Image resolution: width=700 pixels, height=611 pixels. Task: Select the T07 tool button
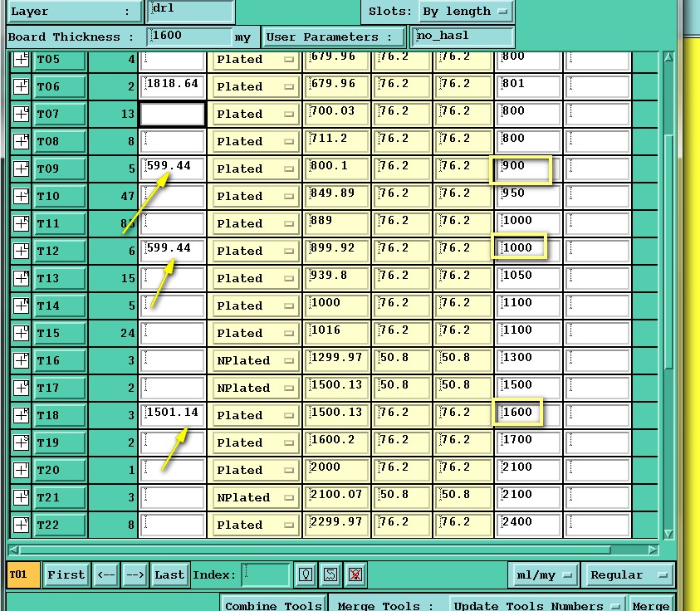(60, 114)
